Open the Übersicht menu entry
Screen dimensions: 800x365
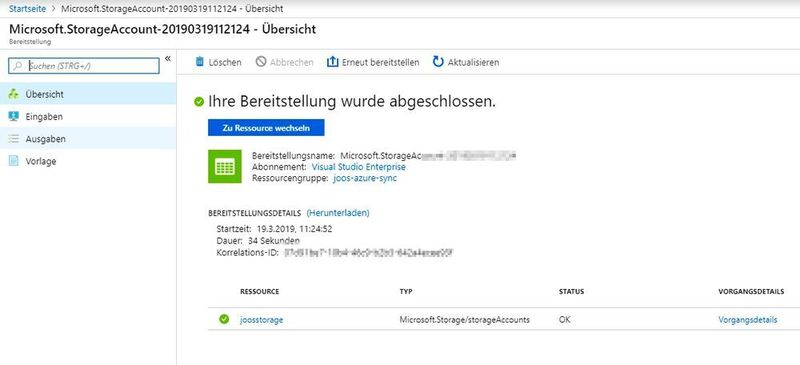coord(88,94)
